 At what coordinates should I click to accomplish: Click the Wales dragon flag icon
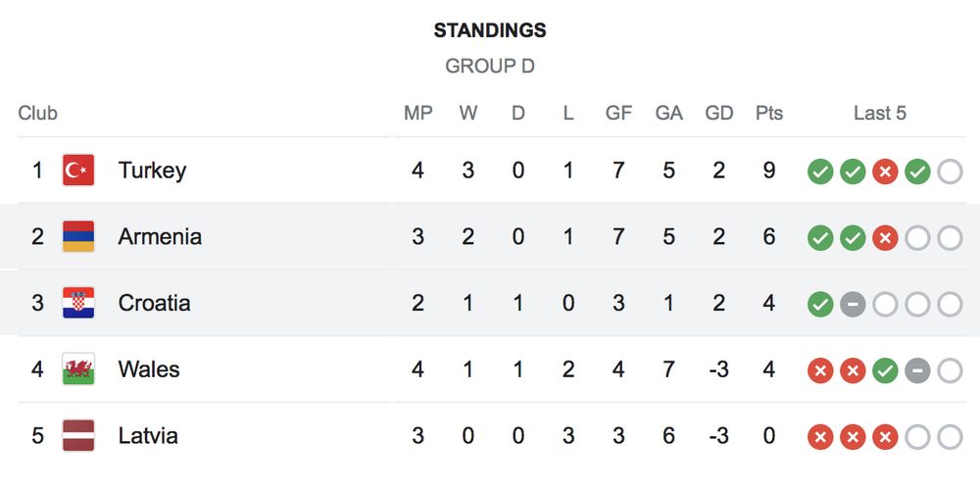coord(78,368)
